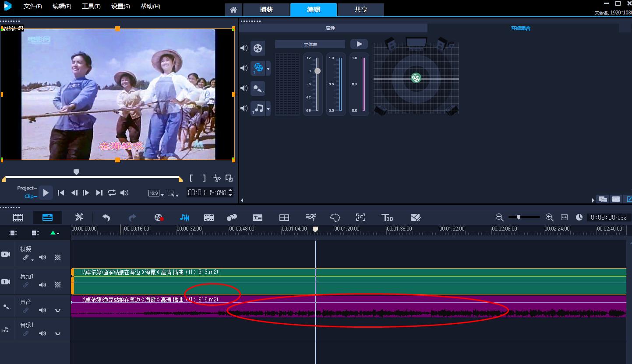Viewport: 632px width, 364px height.
Task: Open the Sound Mixer waveform icon
Action: coord(184,217)
